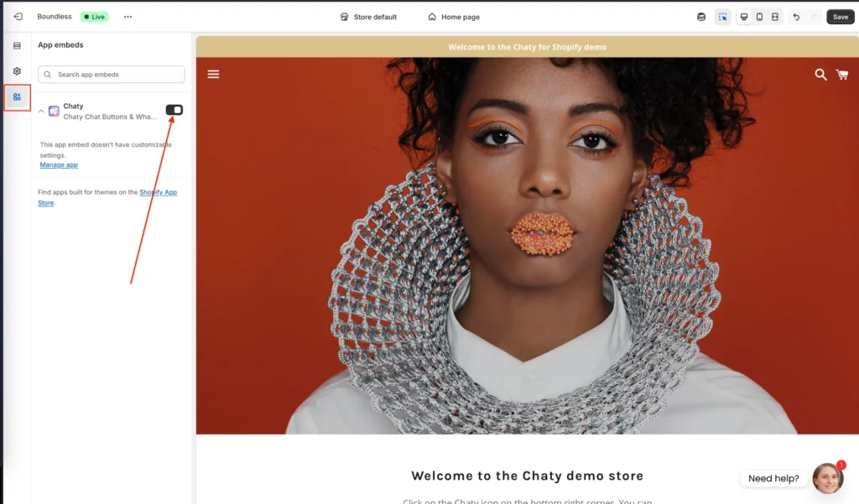
Task: Open the Sections sidebar icon
Action: tap(17, 45)
